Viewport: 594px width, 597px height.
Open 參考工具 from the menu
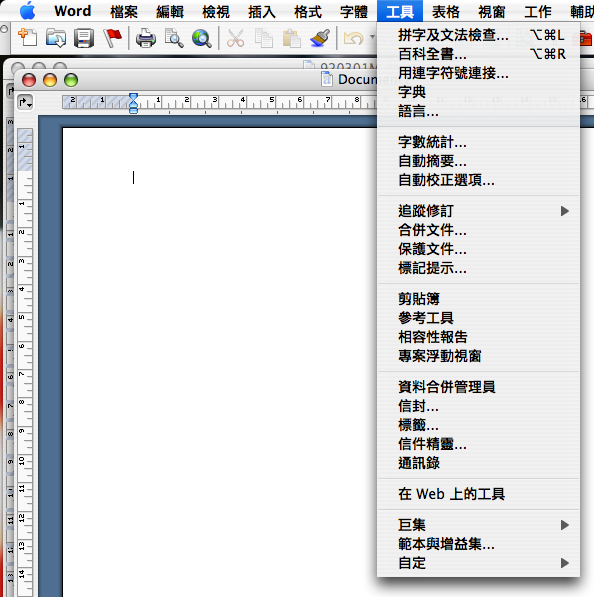coord(478,318)
